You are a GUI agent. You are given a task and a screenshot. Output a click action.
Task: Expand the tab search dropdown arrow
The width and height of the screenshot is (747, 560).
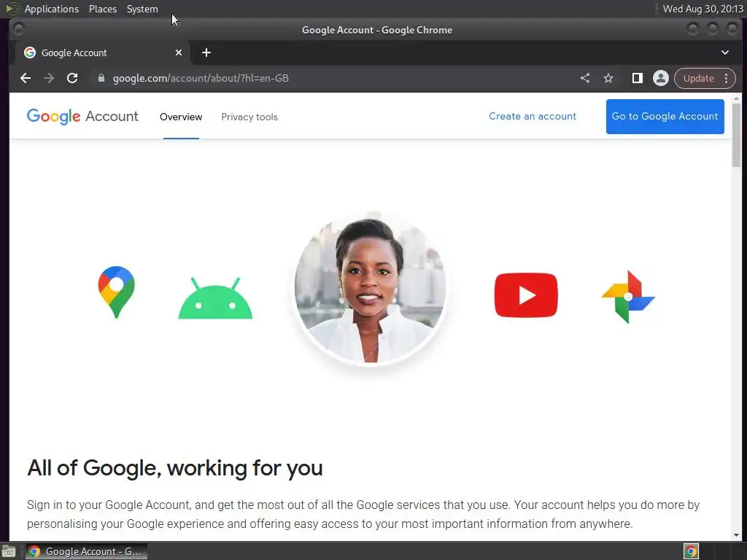[x=724, y=52]
